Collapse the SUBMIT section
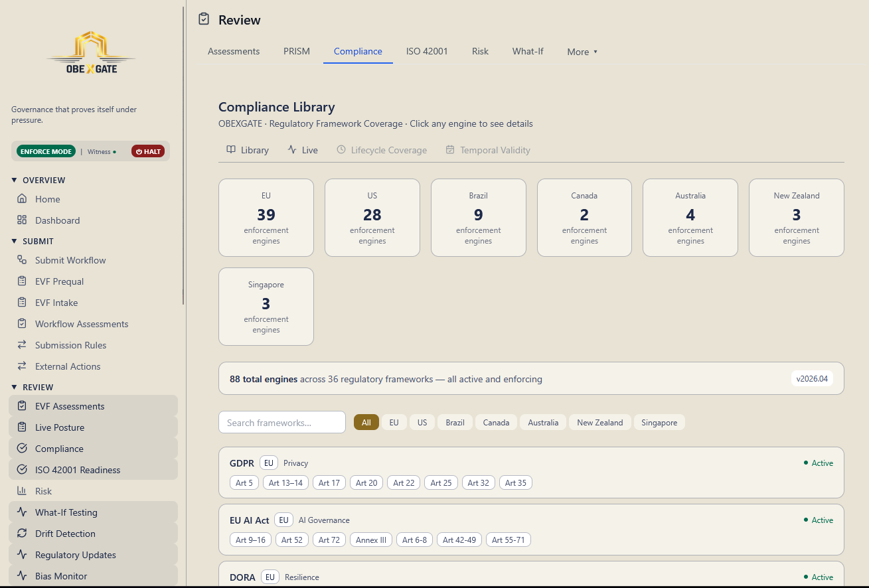The image size is (869, 588). click(33, 242)
